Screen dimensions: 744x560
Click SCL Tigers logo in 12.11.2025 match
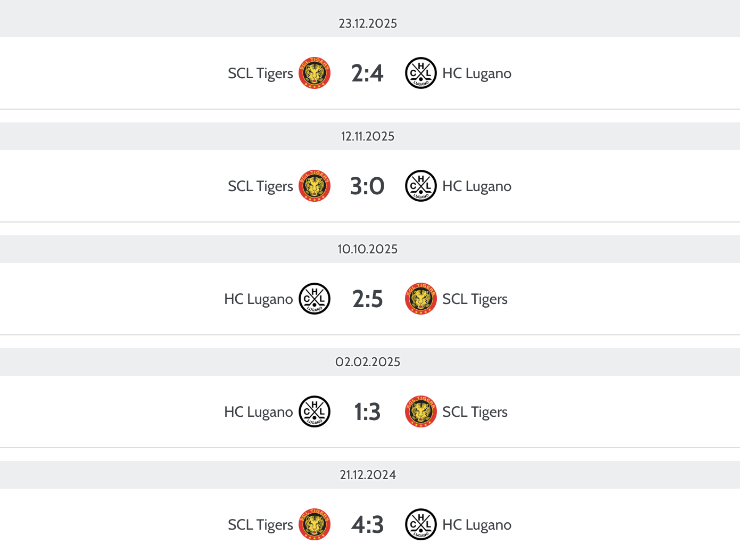pos(315,186)
